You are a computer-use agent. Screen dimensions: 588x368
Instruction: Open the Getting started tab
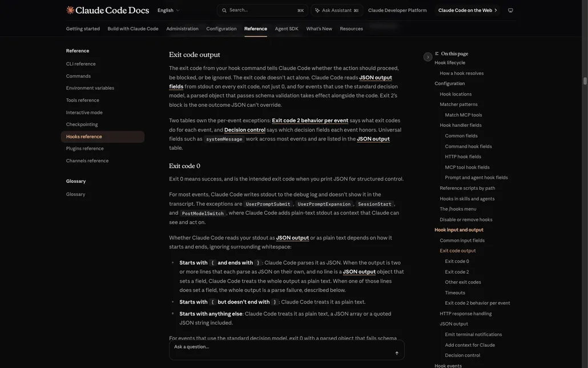83,29
